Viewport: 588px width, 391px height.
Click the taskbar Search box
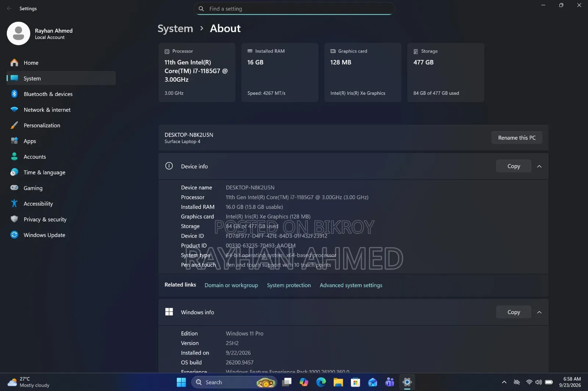[x=234, y=382]
